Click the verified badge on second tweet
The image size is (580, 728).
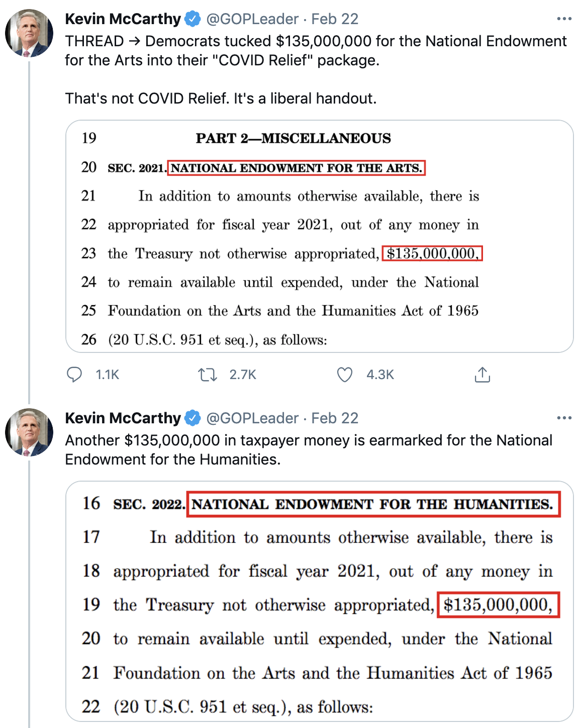(192, 418)
